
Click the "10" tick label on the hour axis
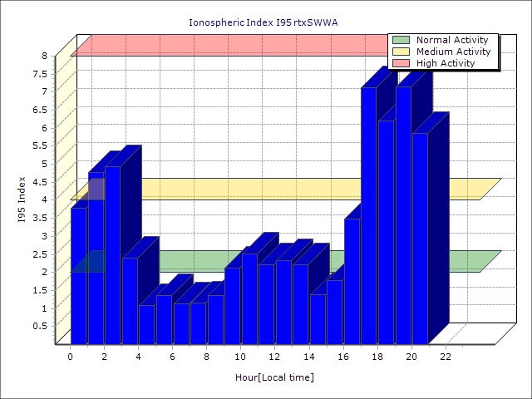[x=240, y=357]
